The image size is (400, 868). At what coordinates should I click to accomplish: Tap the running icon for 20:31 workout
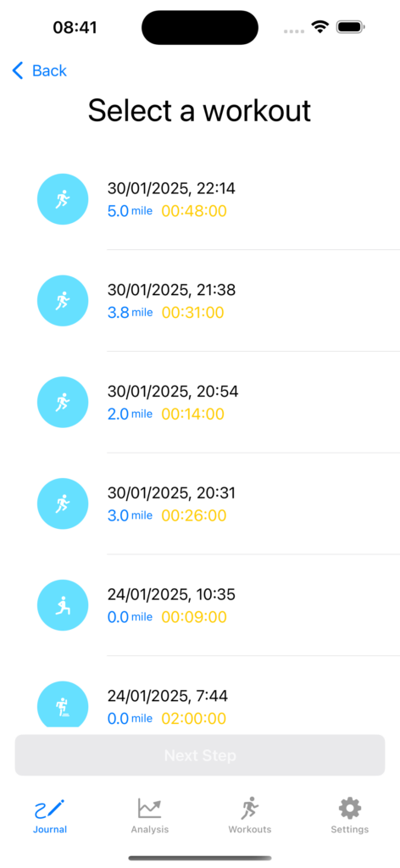pyautogui.click(x=63, y=504)
